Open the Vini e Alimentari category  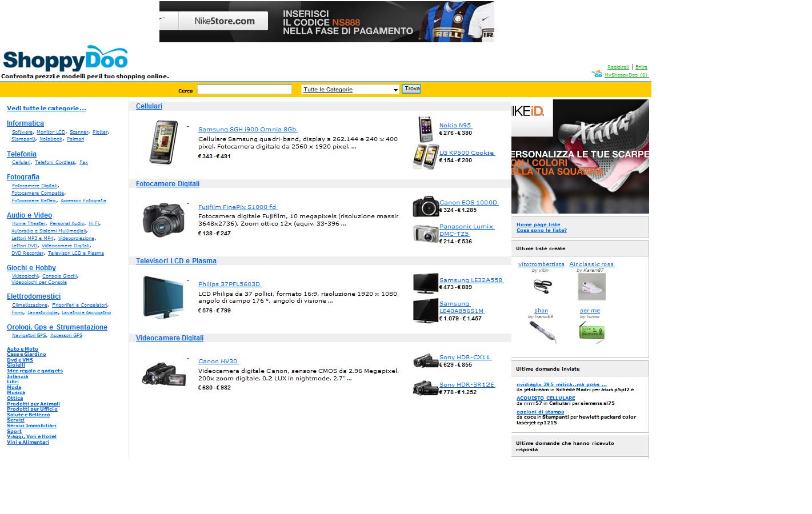pyautogui.click(x=28, y=442)
